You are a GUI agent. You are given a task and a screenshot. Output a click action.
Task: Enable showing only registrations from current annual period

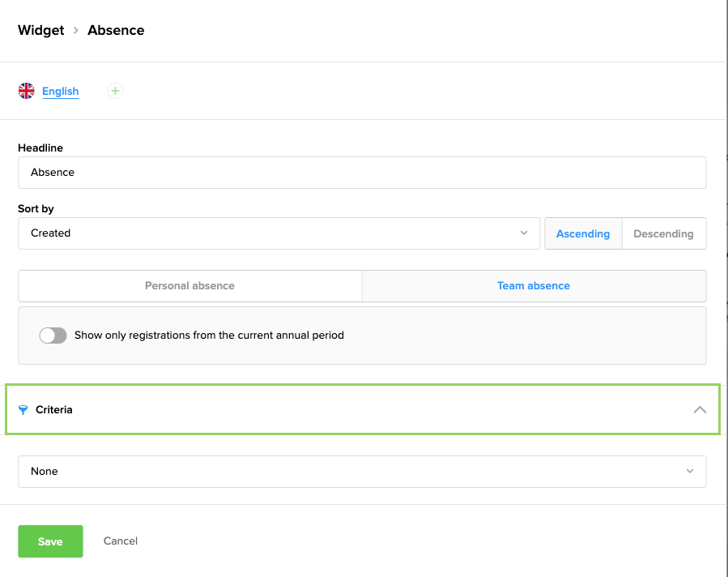tap(53, 335)
